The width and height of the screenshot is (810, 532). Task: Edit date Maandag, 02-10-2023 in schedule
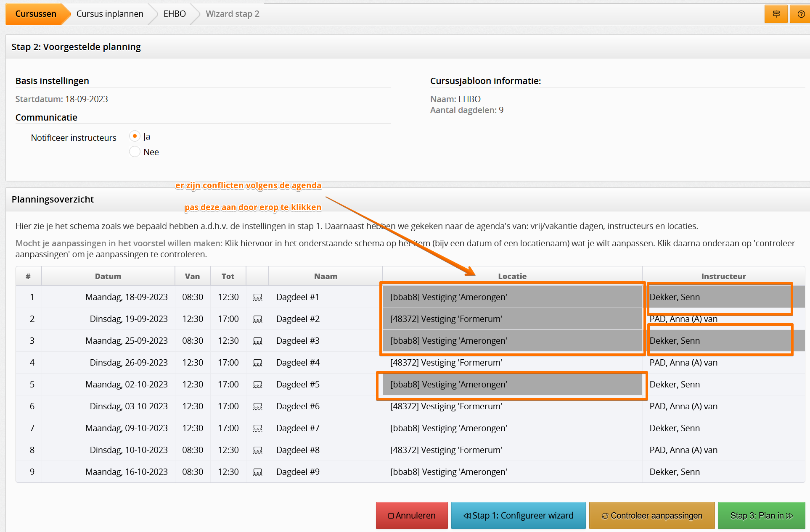(x=126, y=385)
